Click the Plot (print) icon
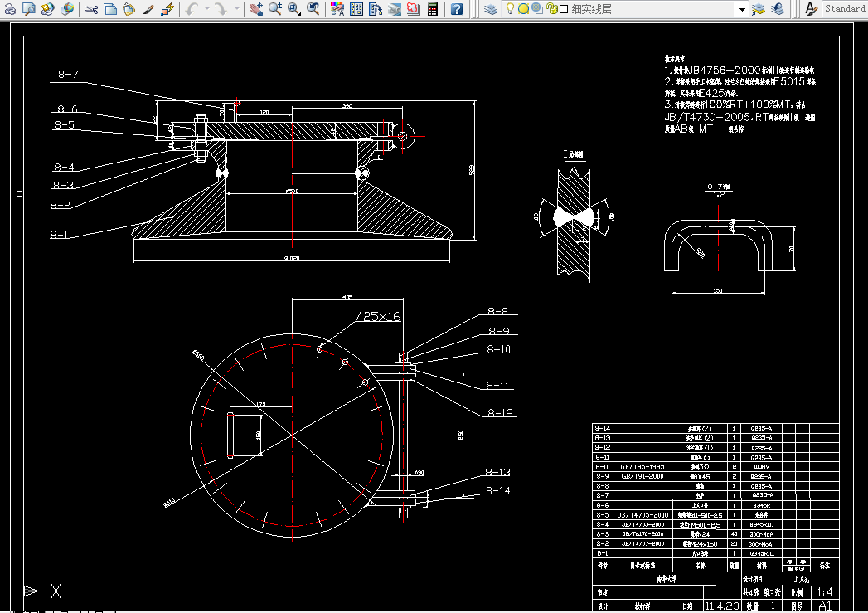 [10, 9]
